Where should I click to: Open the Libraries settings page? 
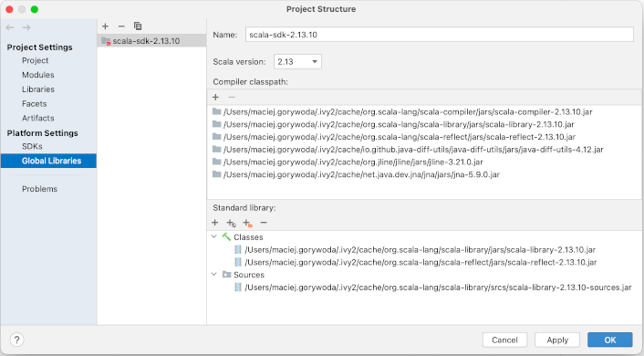[37, 89]
